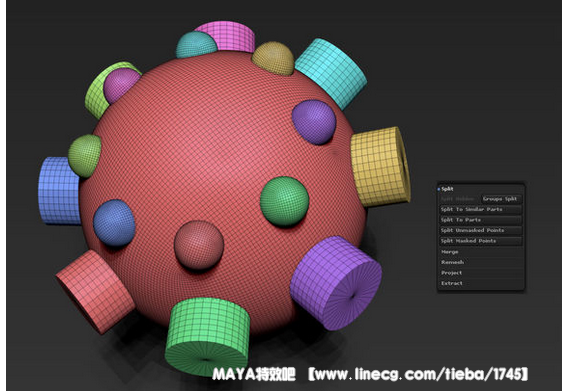Expand the Extract section
Viewport: 562px width, 391px height.
(452, 283)
